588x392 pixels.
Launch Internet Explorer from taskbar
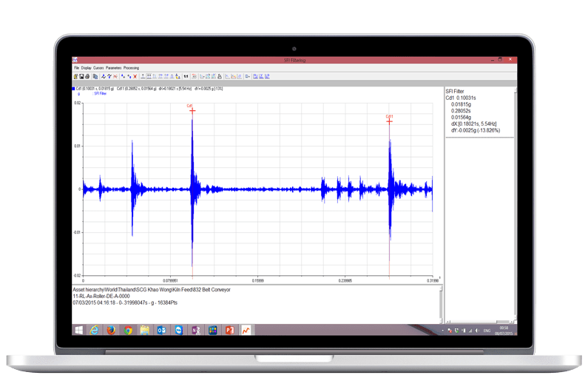point(94,330)
